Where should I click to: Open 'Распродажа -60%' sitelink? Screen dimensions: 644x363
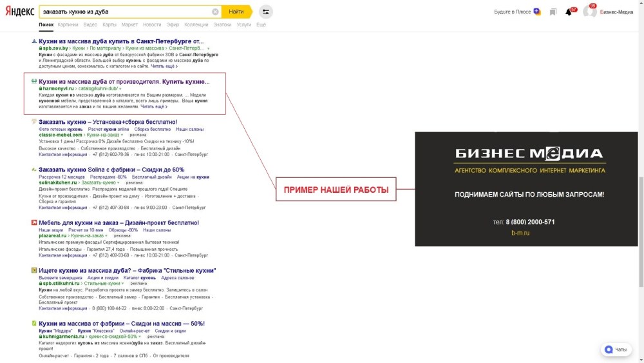point(108,177)
